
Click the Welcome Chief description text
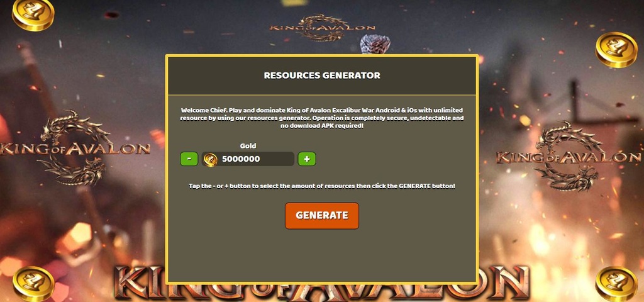click(x=322, y=118)
